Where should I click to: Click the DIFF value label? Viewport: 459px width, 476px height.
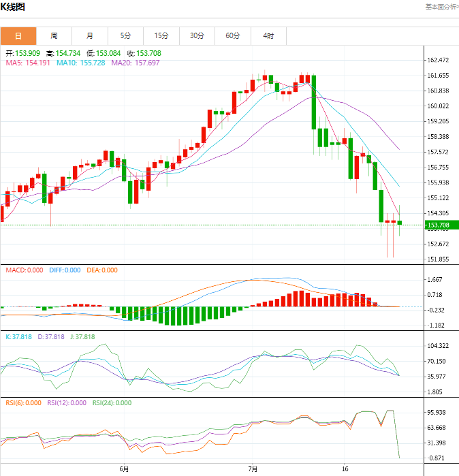click(x=65, y=270)
